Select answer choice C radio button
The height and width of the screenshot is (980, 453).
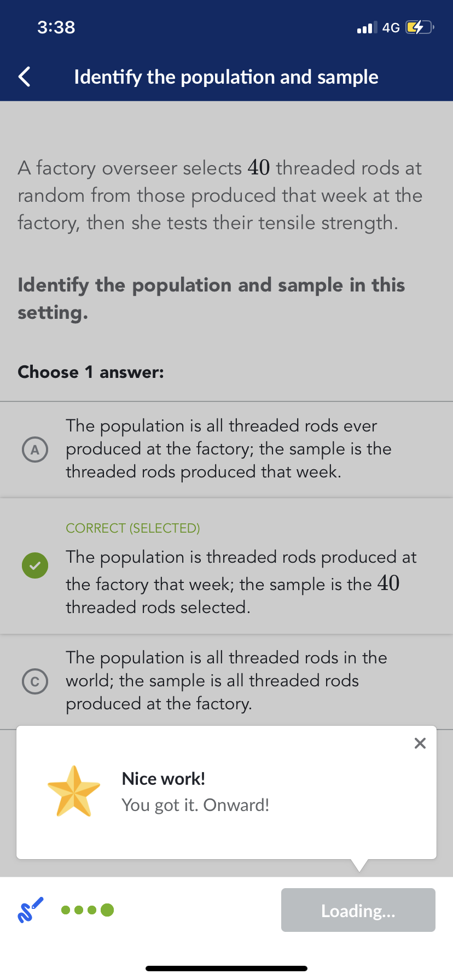[35, 681]
